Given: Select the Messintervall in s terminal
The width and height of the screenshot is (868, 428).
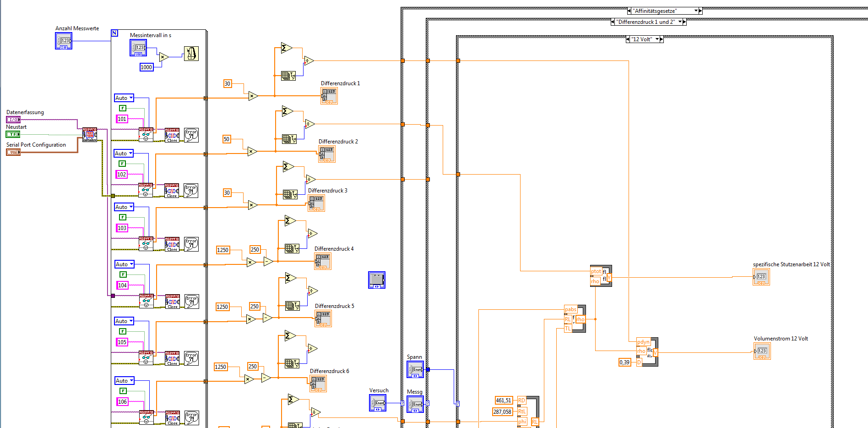Looking at the screenshot, I should pos(138,48).
